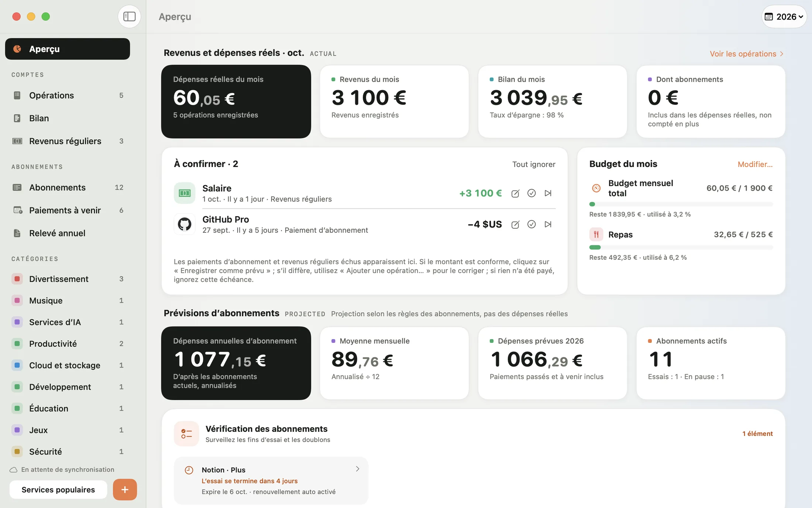Click the Salaire cash icon
This screenshot has width=812, height=508.
(185, 193)
